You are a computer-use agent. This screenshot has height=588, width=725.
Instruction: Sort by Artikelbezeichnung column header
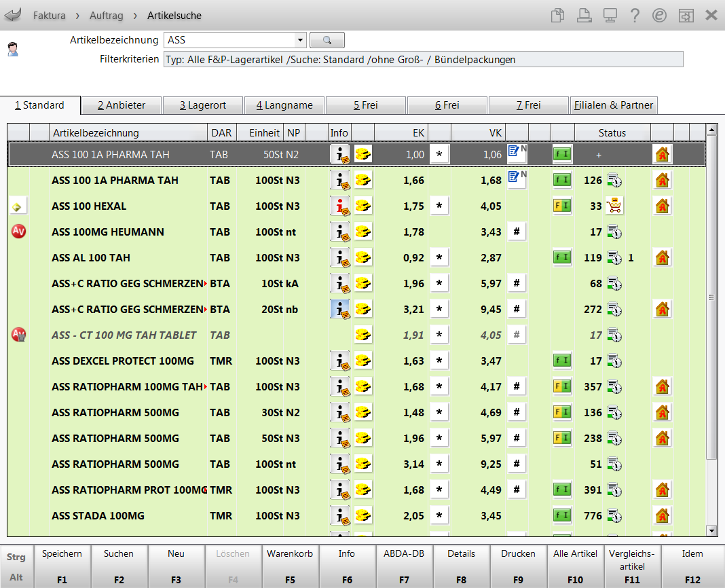click(x=128, y=133)
